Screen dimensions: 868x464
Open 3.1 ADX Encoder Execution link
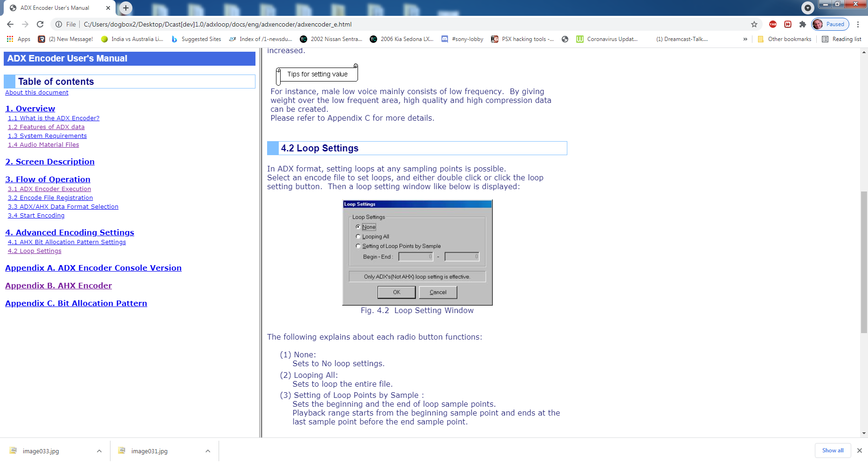[49, 189]
